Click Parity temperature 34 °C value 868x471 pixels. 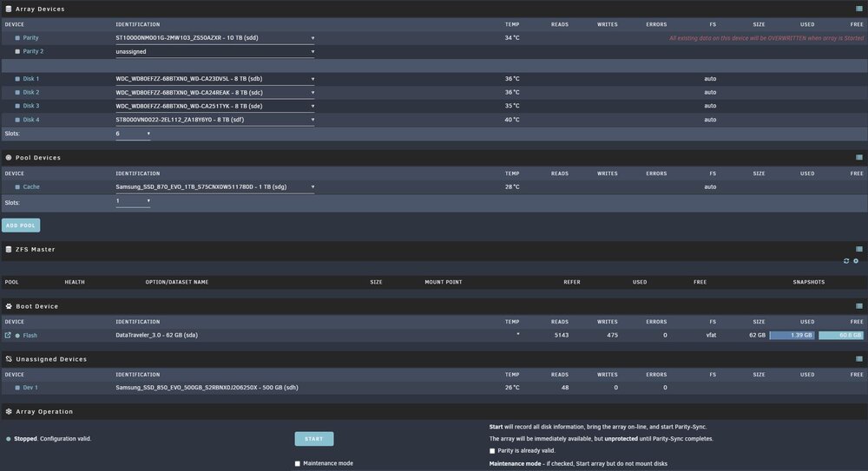pos(512,38)
